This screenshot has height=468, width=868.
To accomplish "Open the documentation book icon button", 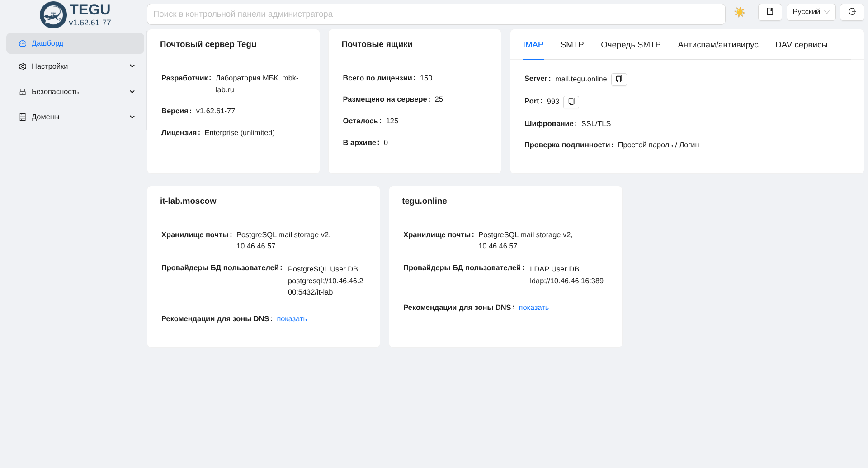I will pyautogui.click(x=770, y=12).
